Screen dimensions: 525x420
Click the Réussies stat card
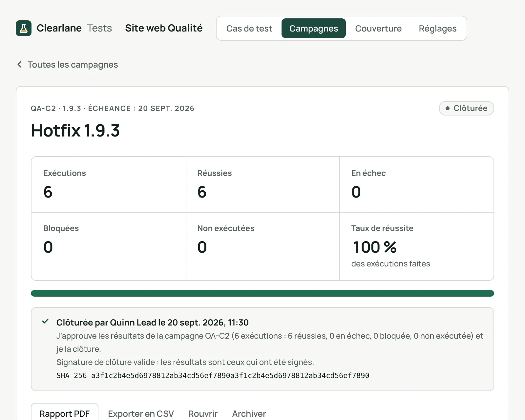click(x=263, y=184)
